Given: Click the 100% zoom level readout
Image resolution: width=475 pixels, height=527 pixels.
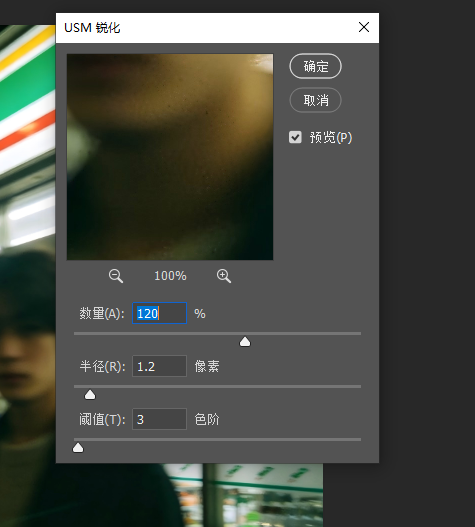Looking at the screenshot, I should click(x=170, y=276).
